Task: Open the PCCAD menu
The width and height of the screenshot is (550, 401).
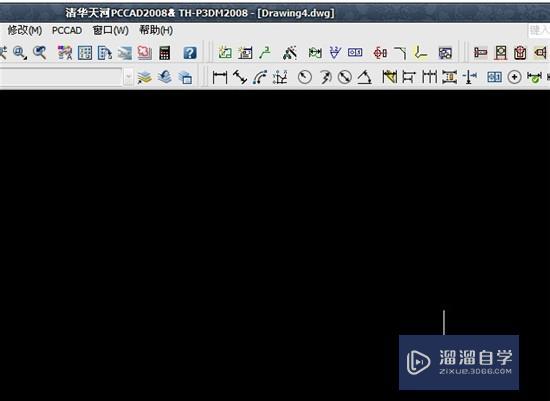Action: (x=67, y=31)
